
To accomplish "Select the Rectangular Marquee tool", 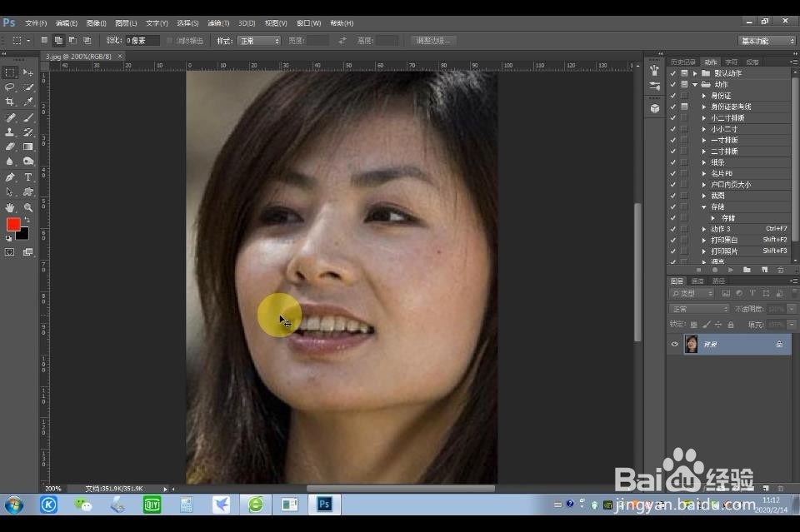I will 10,72.
